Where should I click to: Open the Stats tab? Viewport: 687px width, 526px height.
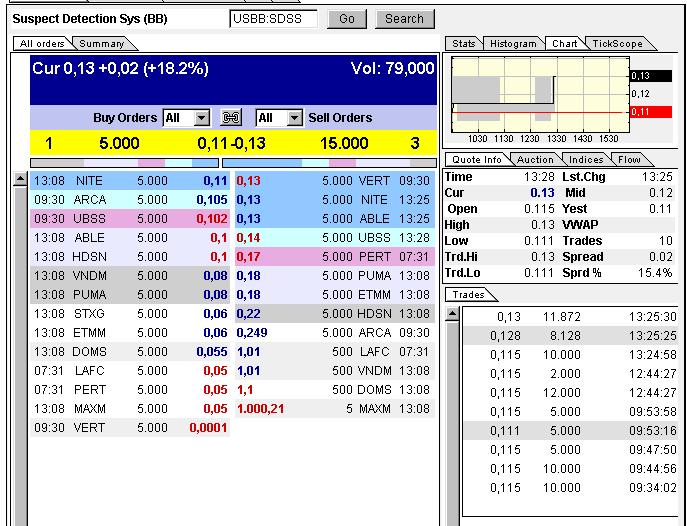pyautogui.click(x=464, y=44)
